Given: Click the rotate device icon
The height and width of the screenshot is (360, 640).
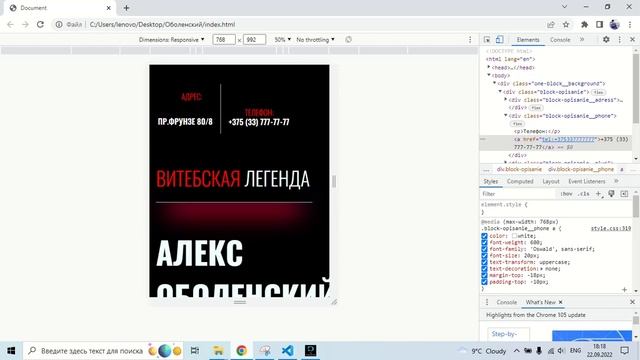Looking at the screenshot, I should click(348, 40).
